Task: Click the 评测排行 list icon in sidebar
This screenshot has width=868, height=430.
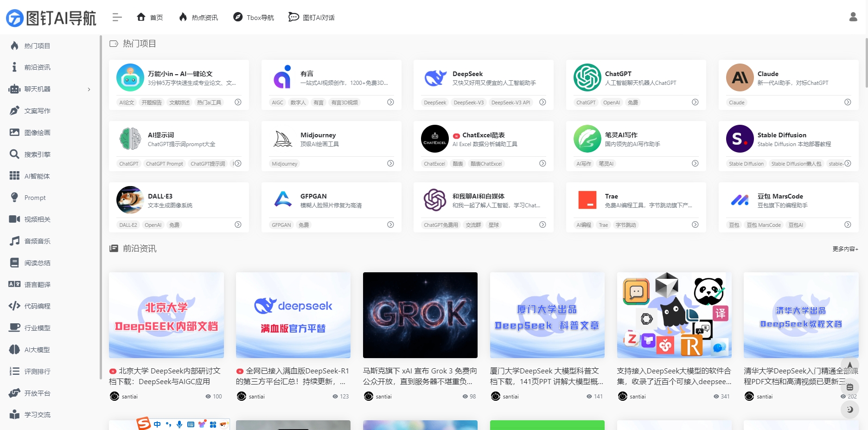Action: (14, 372)
